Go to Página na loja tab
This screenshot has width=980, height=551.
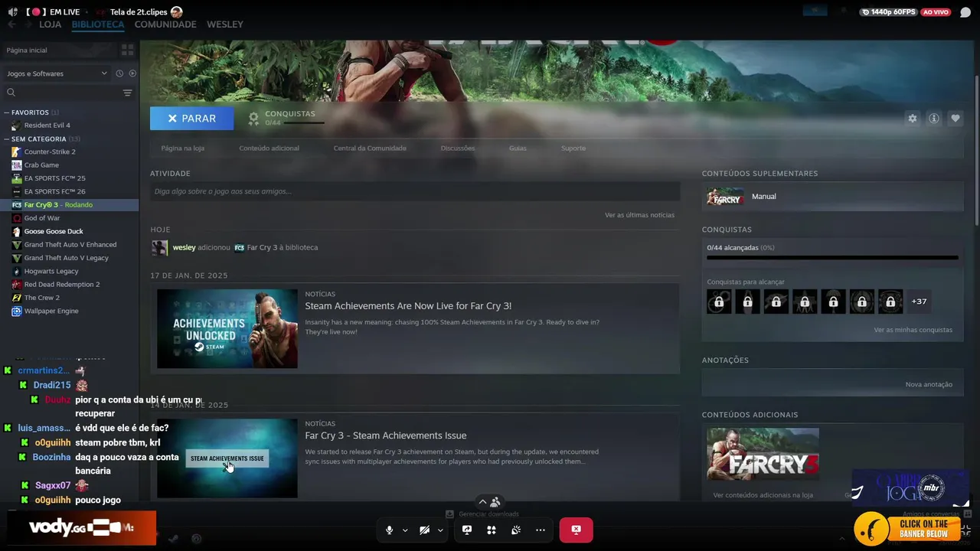182,148
